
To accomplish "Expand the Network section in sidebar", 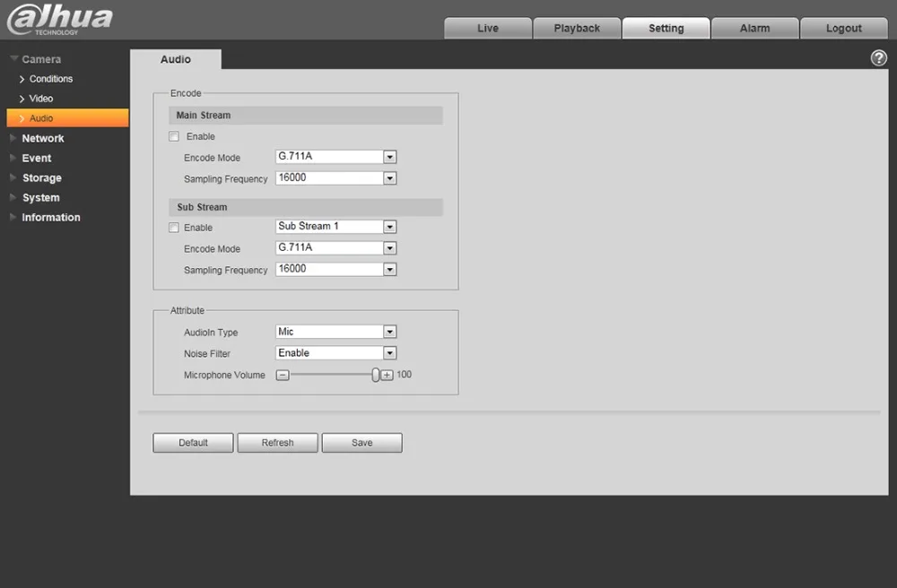I will pos(37,138).
